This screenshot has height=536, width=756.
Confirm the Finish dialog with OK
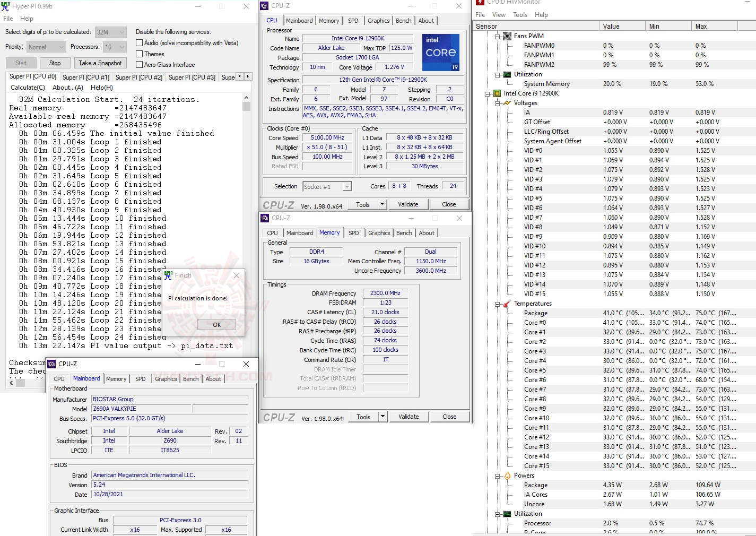tap(216, 325)
